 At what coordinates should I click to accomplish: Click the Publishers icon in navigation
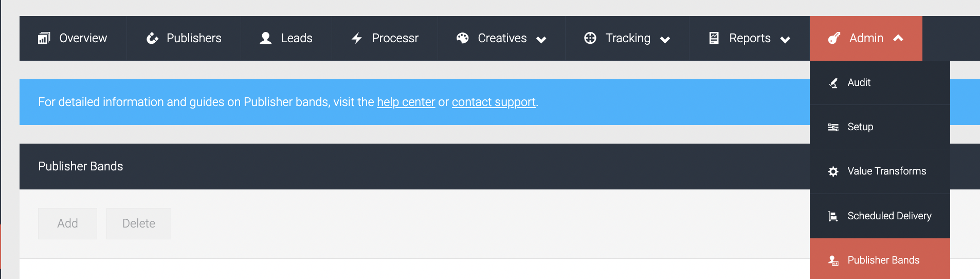[152, 38]
